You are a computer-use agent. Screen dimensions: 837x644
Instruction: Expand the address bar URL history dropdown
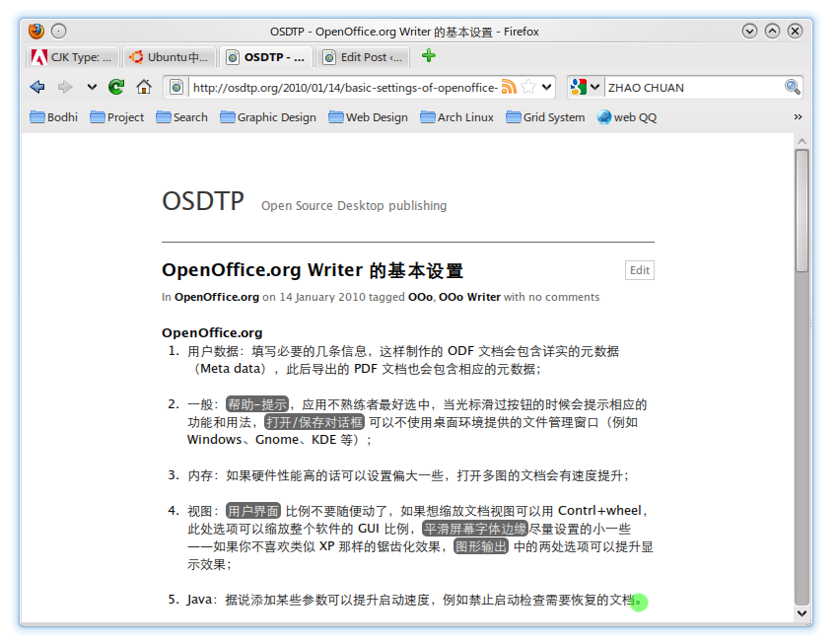coord(546,87)
